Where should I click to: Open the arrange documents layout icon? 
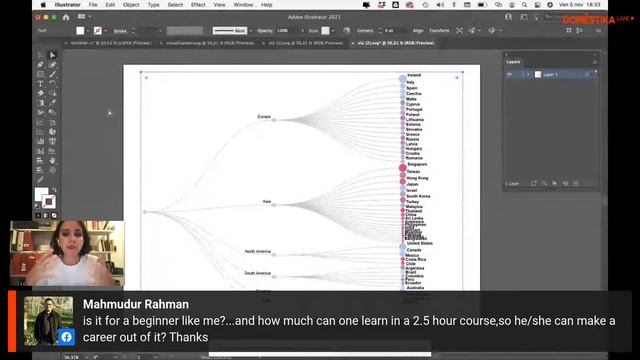pos(82,17)
